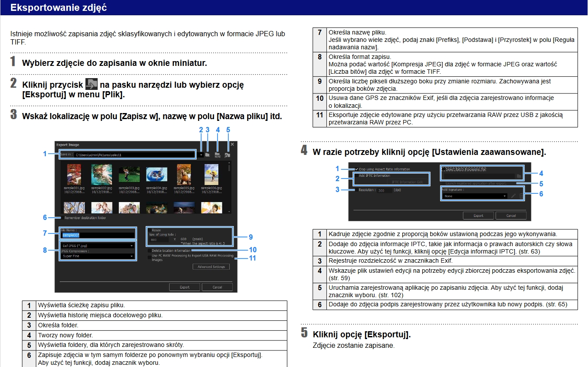Click the Save in path field

[134, 154]
